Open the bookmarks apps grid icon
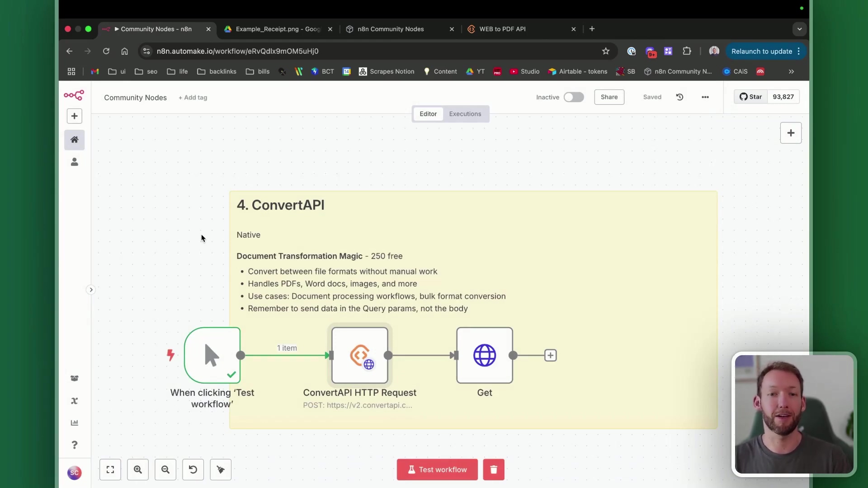This screenshot has width=868, height=488. pos(71,71)
